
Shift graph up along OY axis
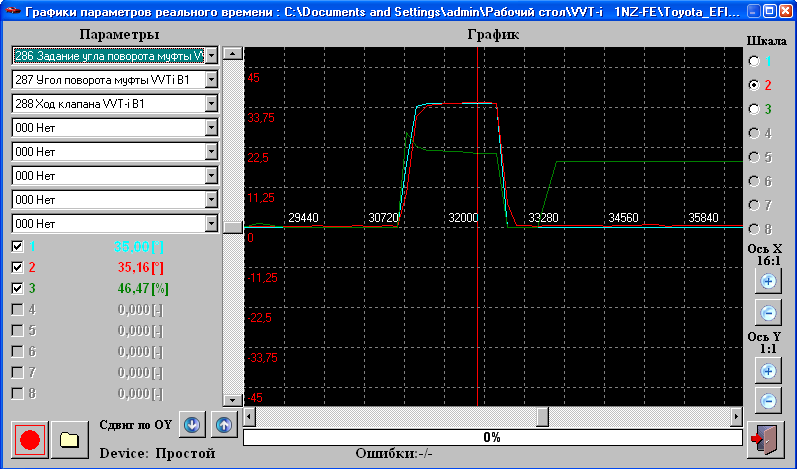coord(224,423)
